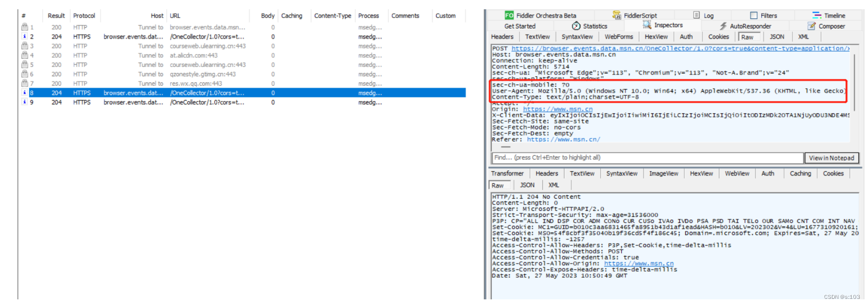
Task: Select session 2 HTTPS row
Action: click(243, 37)
